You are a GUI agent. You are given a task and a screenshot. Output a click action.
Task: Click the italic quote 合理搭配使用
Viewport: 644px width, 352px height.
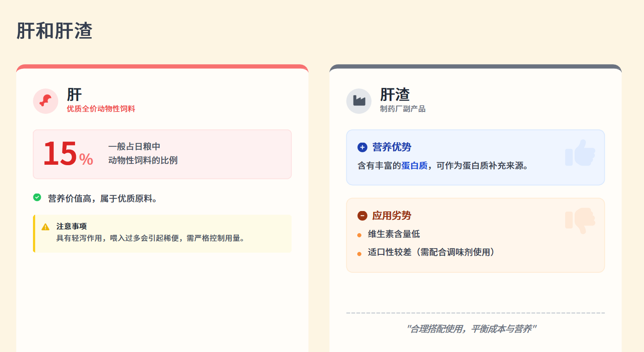(471, 329)
